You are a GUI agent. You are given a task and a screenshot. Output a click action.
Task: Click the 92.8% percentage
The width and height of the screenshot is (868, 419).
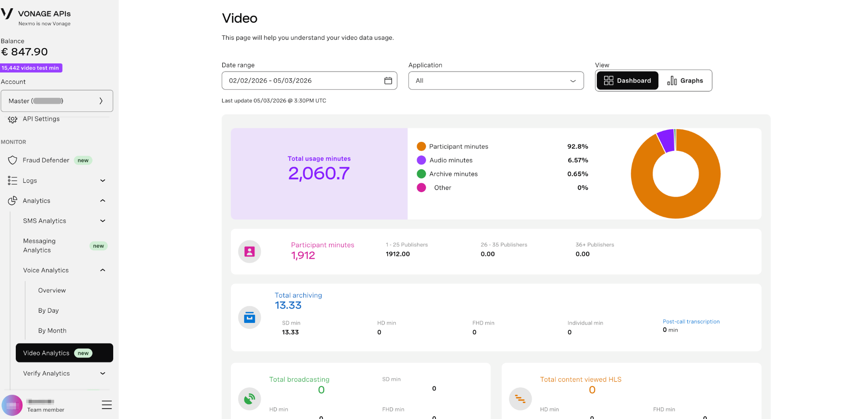point(578,146)
